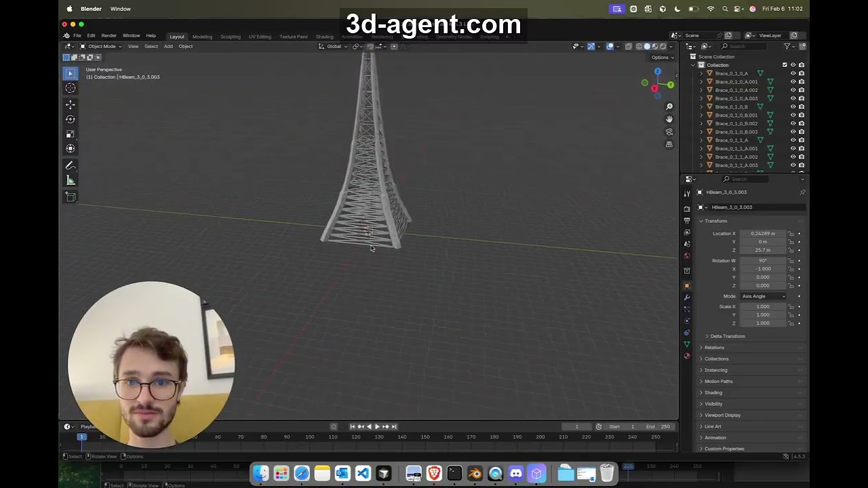Open the Scene properties tab icon
The image size is (868, 488).
(x=687, y=243)
